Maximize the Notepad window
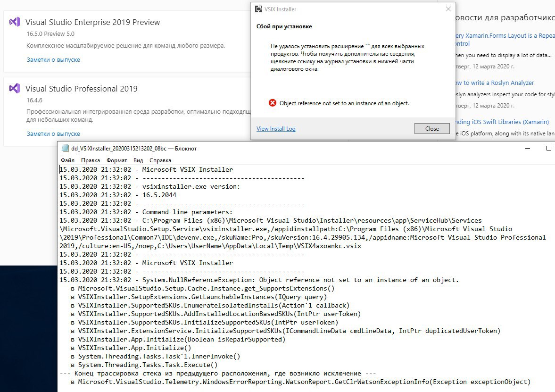The image size is (555, 392). pos(548,149)
